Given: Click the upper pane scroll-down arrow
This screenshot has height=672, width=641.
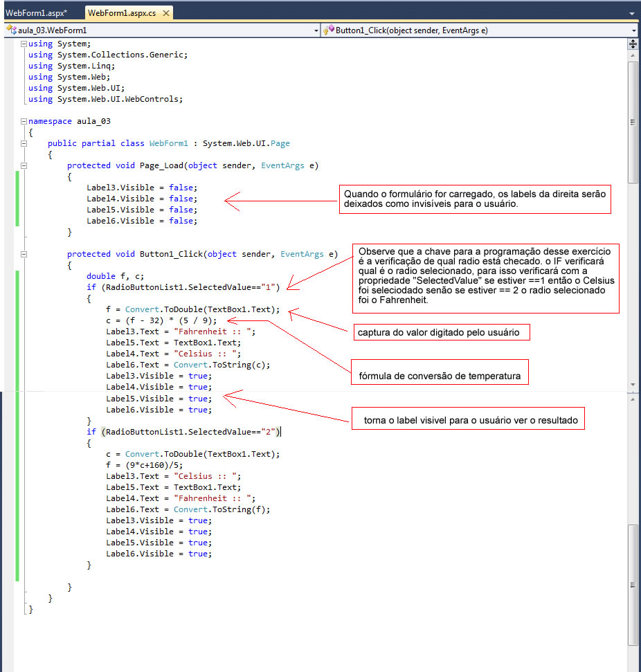Looking at the screenshot, I should (633, 385).
